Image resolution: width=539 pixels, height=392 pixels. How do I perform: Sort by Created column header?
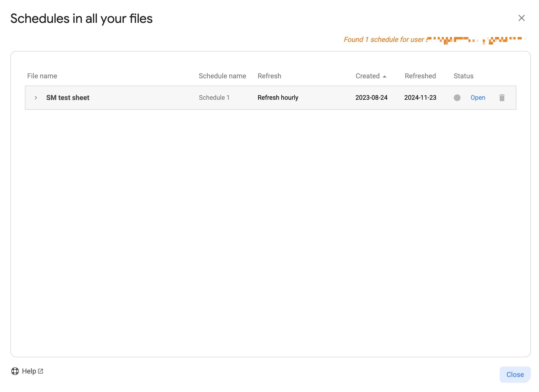click(x=368, y=76)
